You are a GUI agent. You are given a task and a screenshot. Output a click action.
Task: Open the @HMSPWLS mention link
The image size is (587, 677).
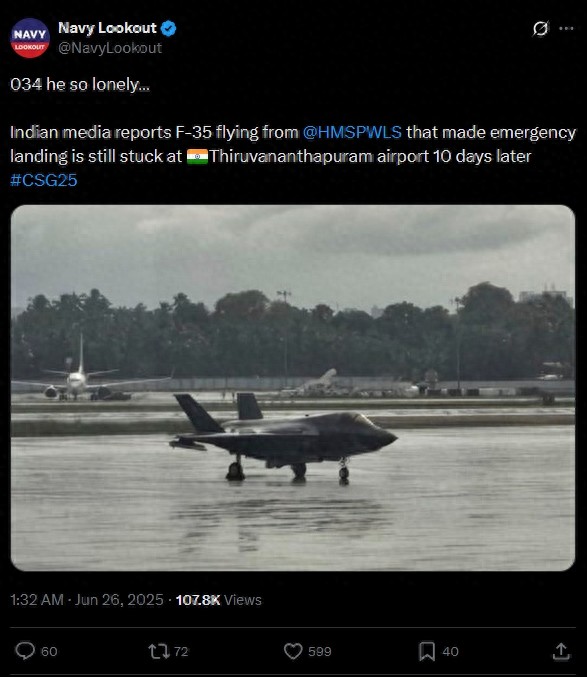coord(352,132)
